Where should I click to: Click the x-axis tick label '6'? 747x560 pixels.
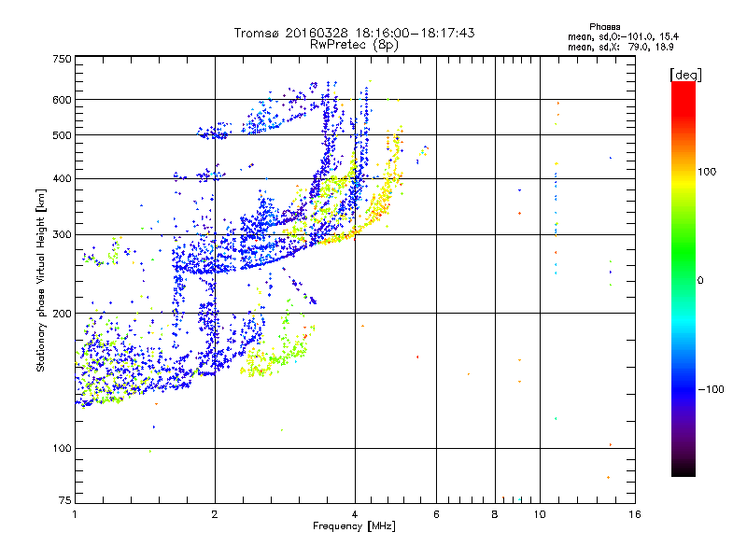click(x=436, y=514)
